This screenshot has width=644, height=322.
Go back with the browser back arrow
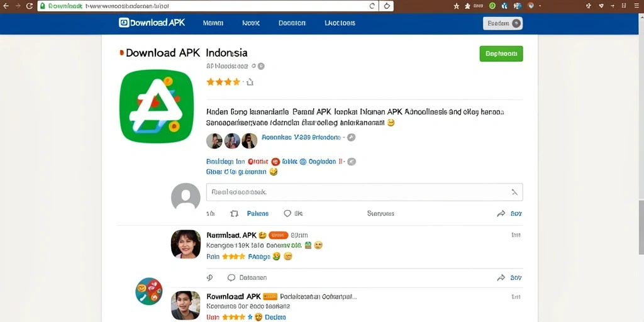point(6,6)
